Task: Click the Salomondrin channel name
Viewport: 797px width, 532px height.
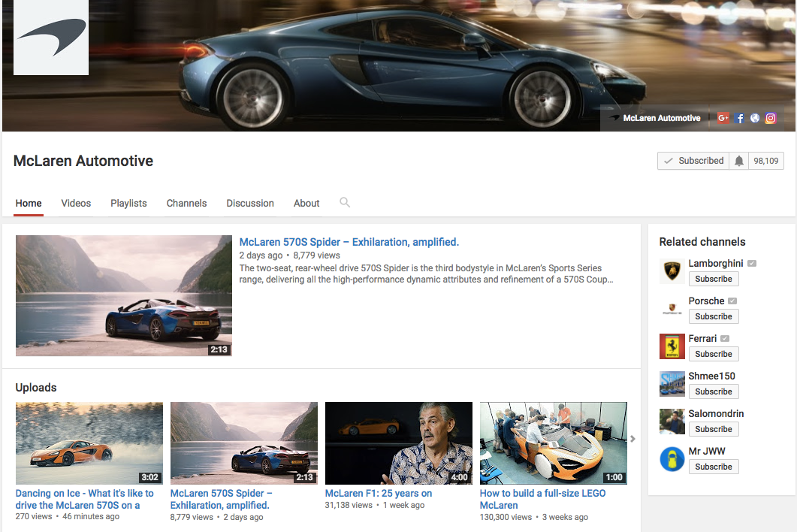Action: point(716,414)
